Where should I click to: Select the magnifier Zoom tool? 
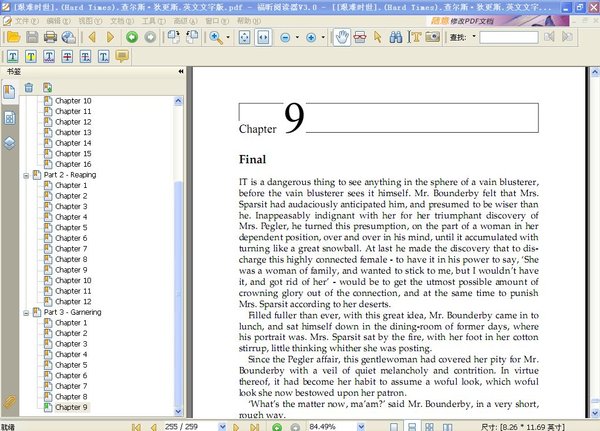tap(216, 37)
